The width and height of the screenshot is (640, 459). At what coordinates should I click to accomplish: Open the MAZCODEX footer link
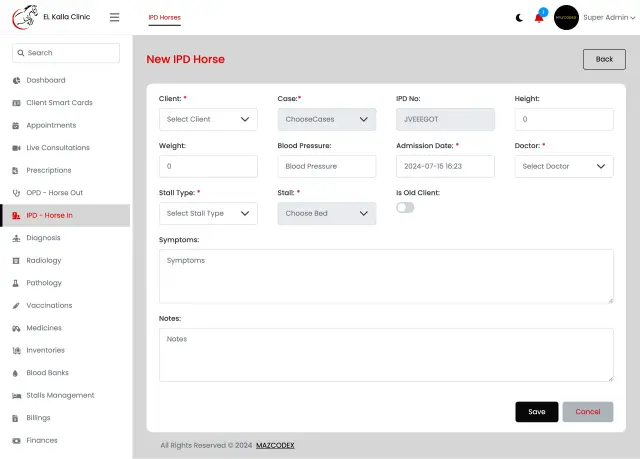pos(275,445)
